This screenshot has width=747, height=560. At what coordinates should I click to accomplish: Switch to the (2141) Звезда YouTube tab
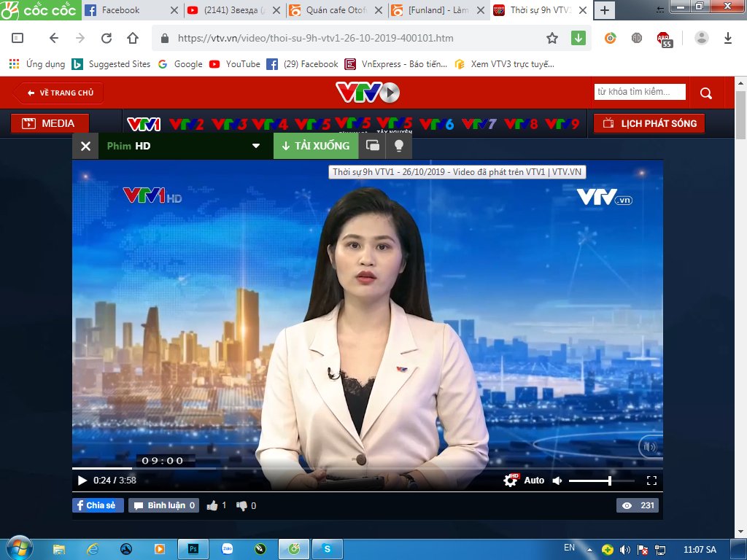coord(232,10)
